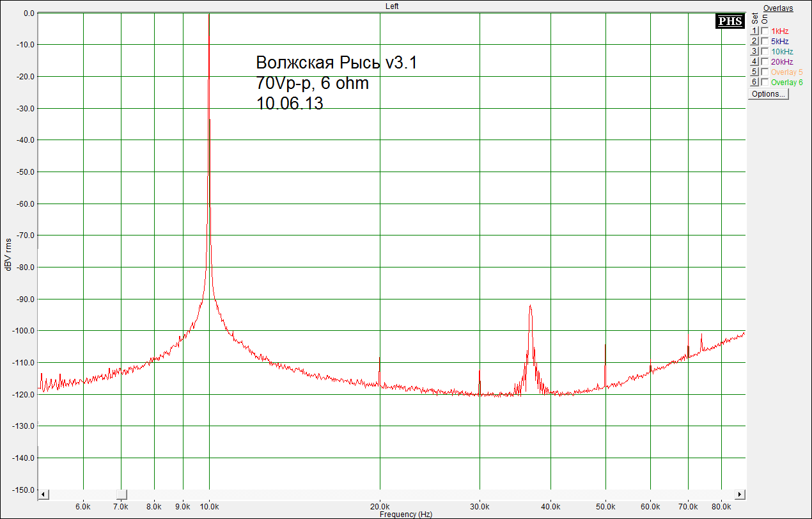Click the '-100.0' dBV tick label

coord(24,331)
